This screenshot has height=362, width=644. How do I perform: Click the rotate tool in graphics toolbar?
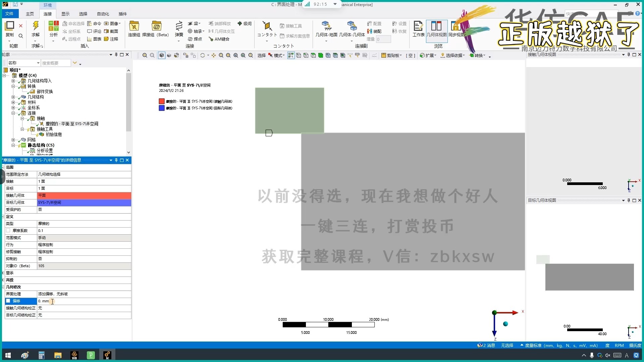pyautogui.click(x=203, y=56)
